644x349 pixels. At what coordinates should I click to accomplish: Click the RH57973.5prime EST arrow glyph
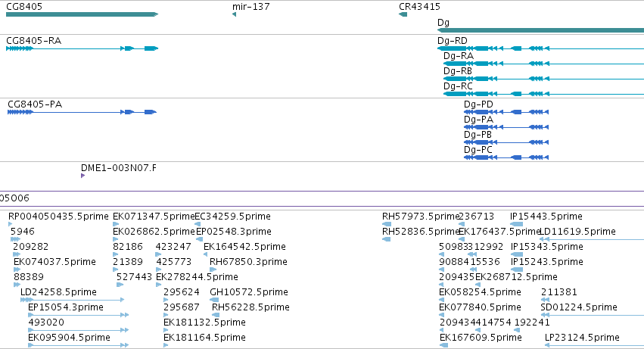(x=387, y=224)
